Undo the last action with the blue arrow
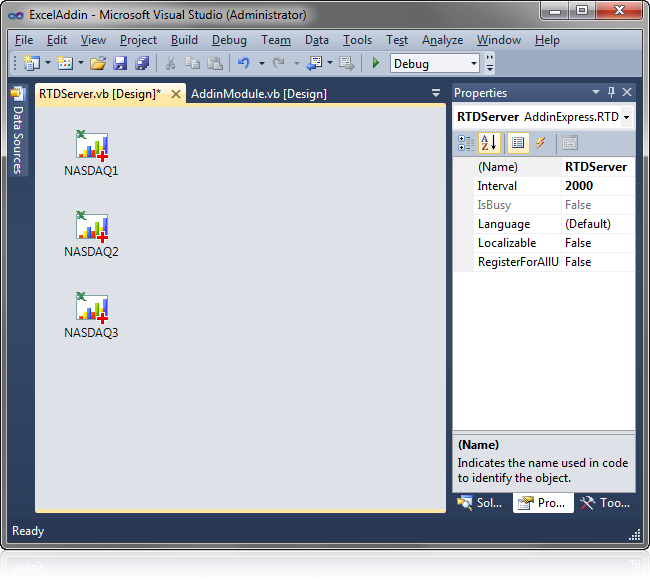Image resolution: width=650 pixels, height=580 pixels. 244,63
